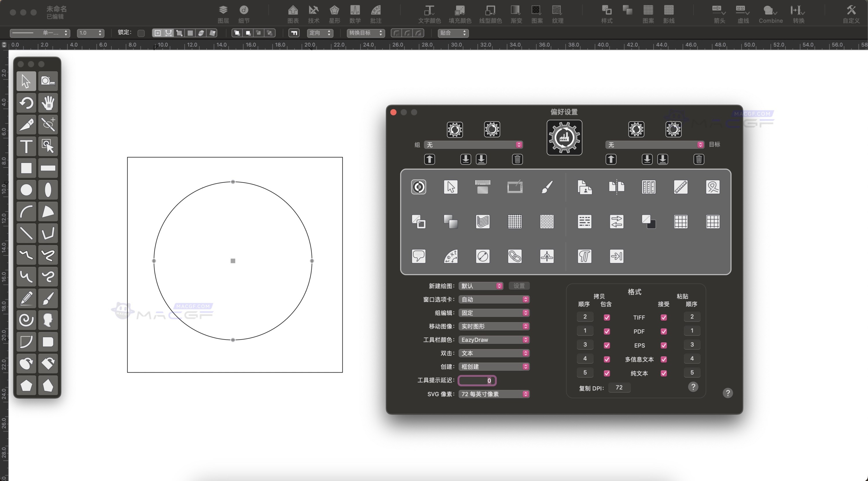Uncheck the EPS copy format checkbox
Viewport: 868px width, 481px height.
tap(606, 345)
